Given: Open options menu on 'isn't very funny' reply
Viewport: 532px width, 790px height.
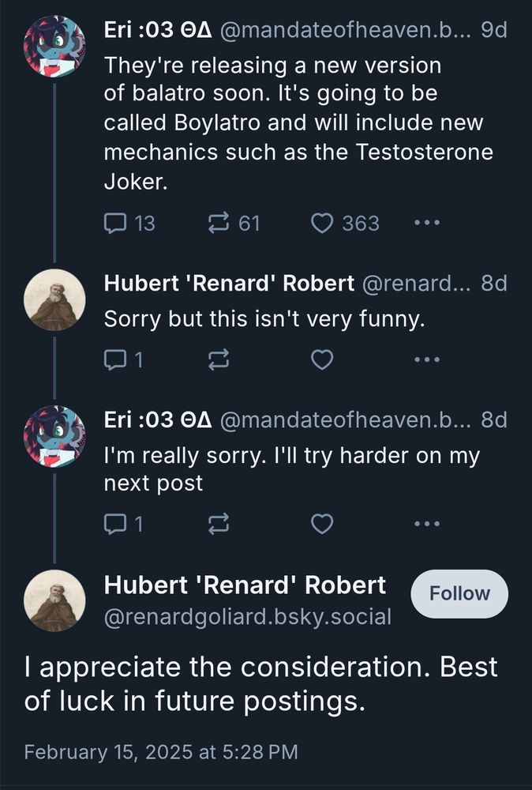Looking at the screenshot, I should click(x=427, y=359).
